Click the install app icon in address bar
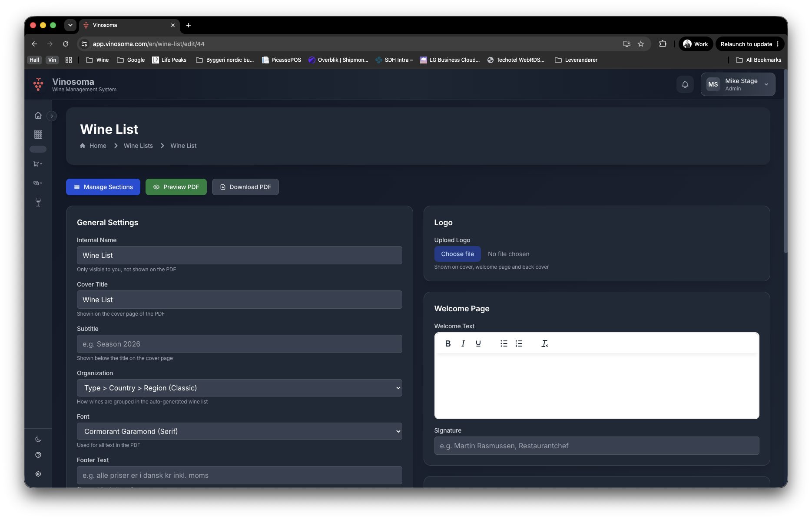Viewport: 812px width, 520px height. (x=627, y=44)
